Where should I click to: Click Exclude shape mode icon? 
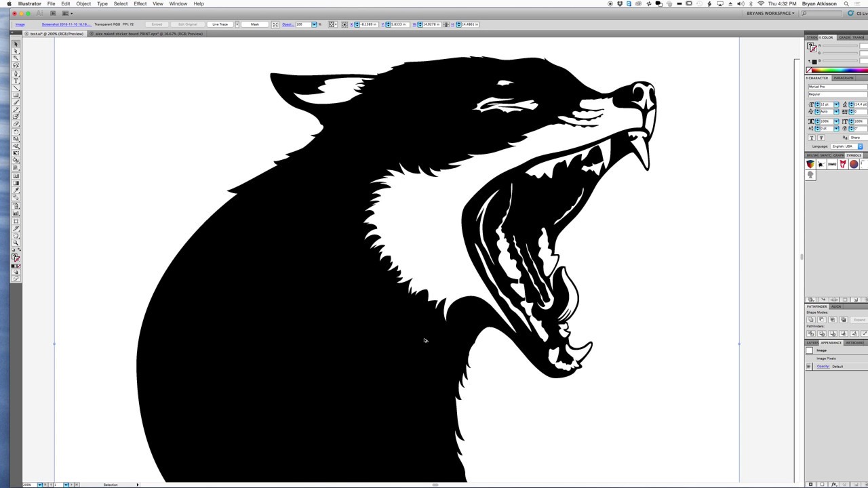click(844, 320)
